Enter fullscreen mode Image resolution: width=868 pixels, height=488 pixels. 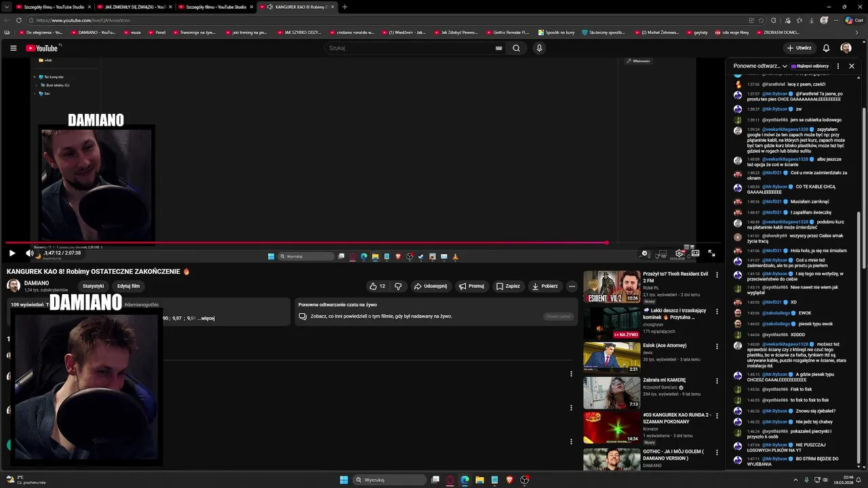(711, 253)
